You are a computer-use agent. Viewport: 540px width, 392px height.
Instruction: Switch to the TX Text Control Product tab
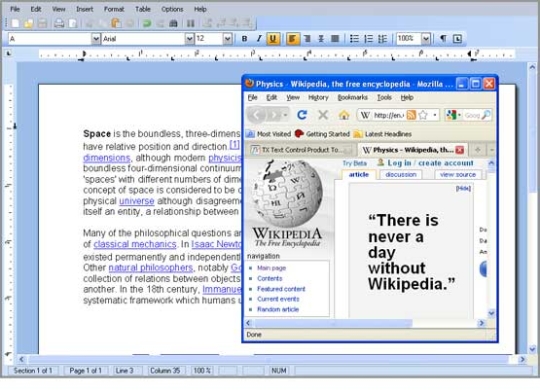point(301,150)
